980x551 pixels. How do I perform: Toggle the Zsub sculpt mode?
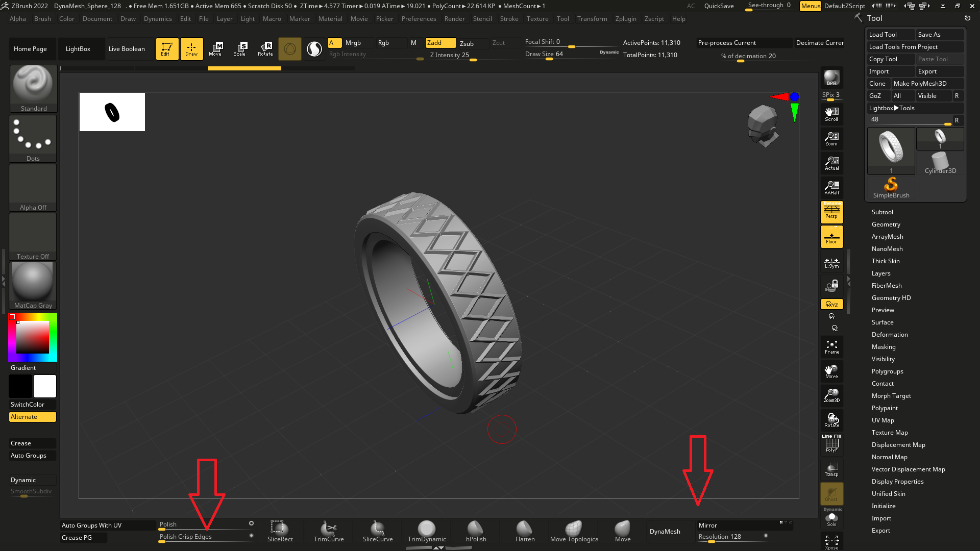point(467,43)
